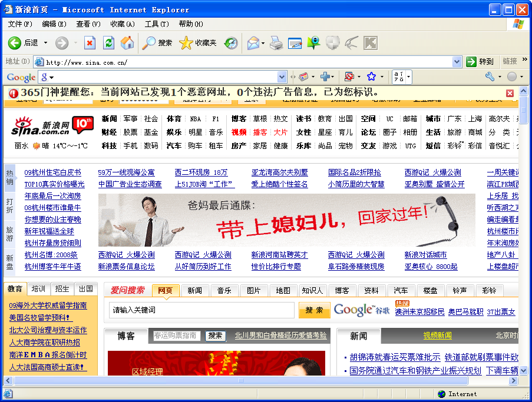Click the 转到 (Go) button
This screenshot has height=402, width=532.
[480, 62]
